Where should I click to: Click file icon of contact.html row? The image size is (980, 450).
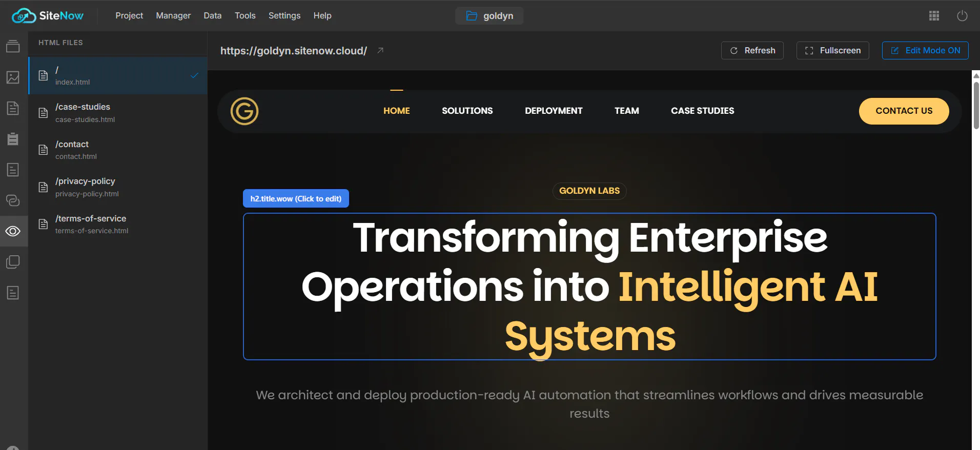point(44,150)
